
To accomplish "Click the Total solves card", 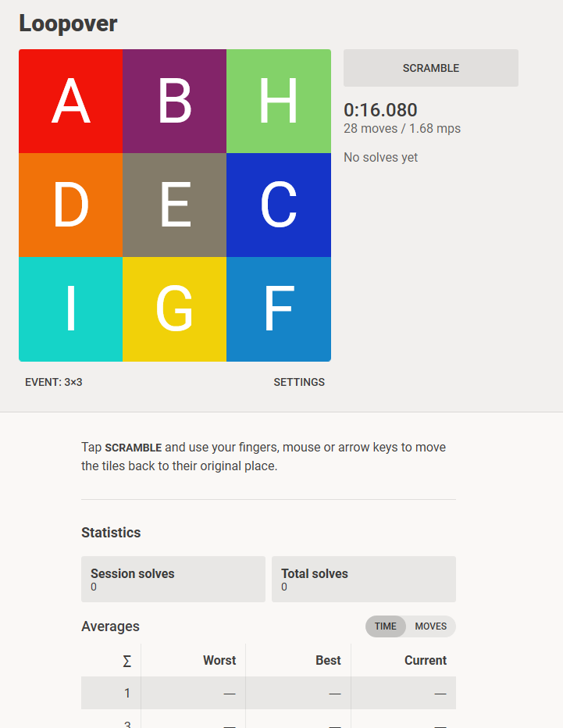I will (x=364, y=579).
